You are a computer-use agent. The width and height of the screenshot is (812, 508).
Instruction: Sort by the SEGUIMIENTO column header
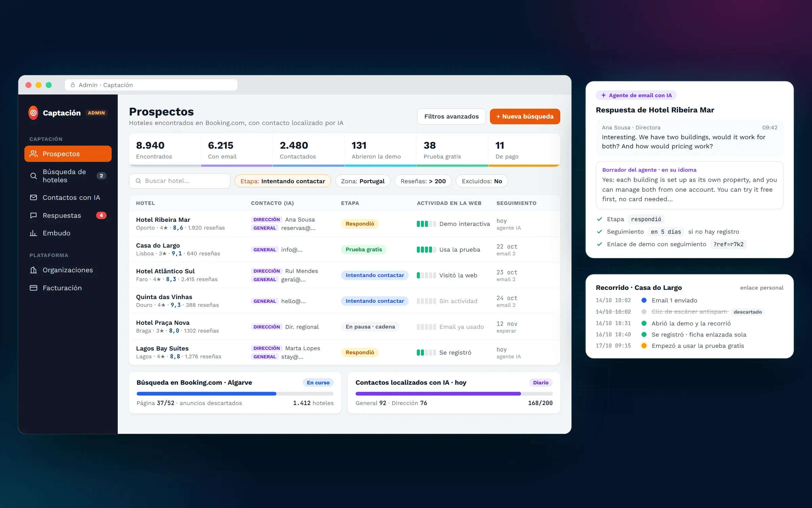coord(516,203)
